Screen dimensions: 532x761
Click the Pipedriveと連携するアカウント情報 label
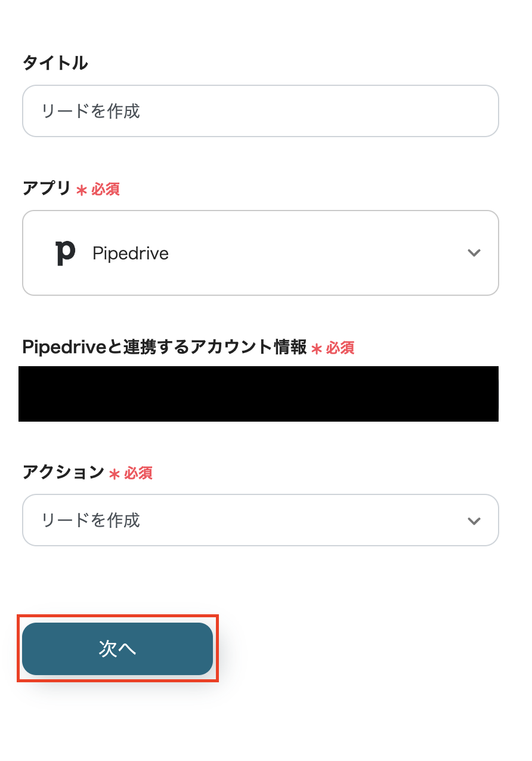pyautogui.click(x=164, y=347)
